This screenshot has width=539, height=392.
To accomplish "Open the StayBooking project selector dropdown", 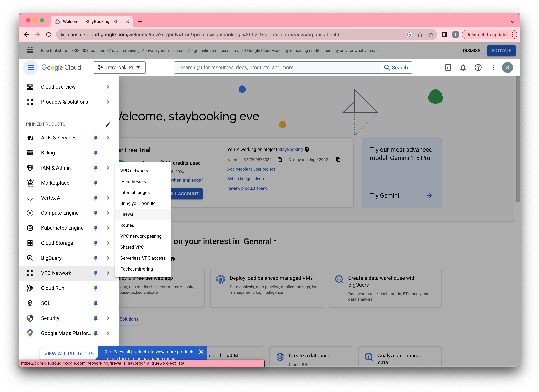I will (119, 67).
